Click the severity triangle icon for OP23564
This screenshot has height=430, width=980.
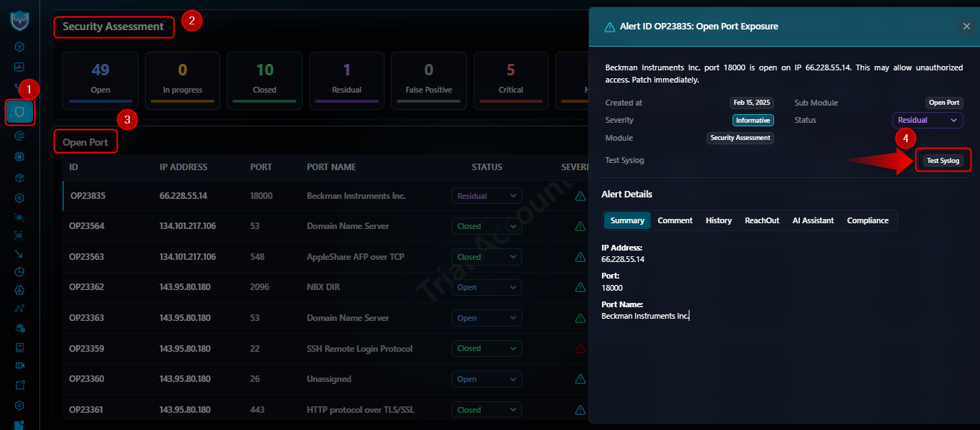[580, 226]
